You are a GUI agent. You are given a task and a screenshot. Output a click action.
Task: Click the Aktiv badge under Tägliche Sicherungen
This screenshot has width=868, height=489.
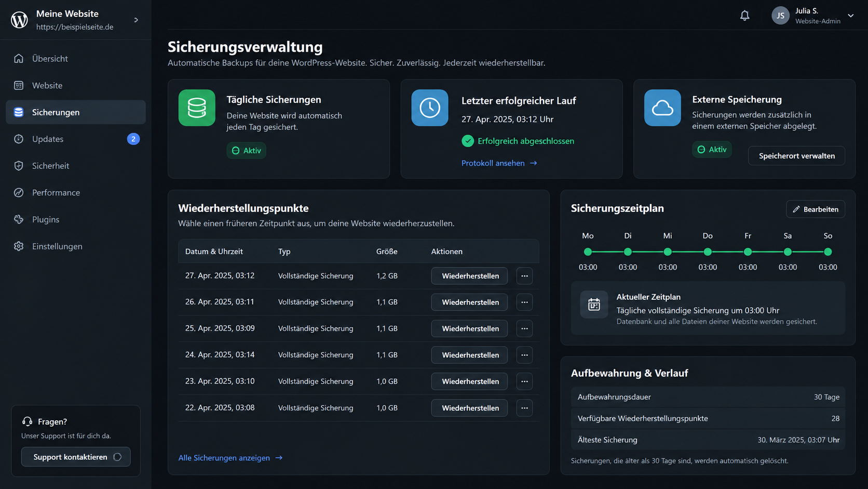(x=247, y=150)
